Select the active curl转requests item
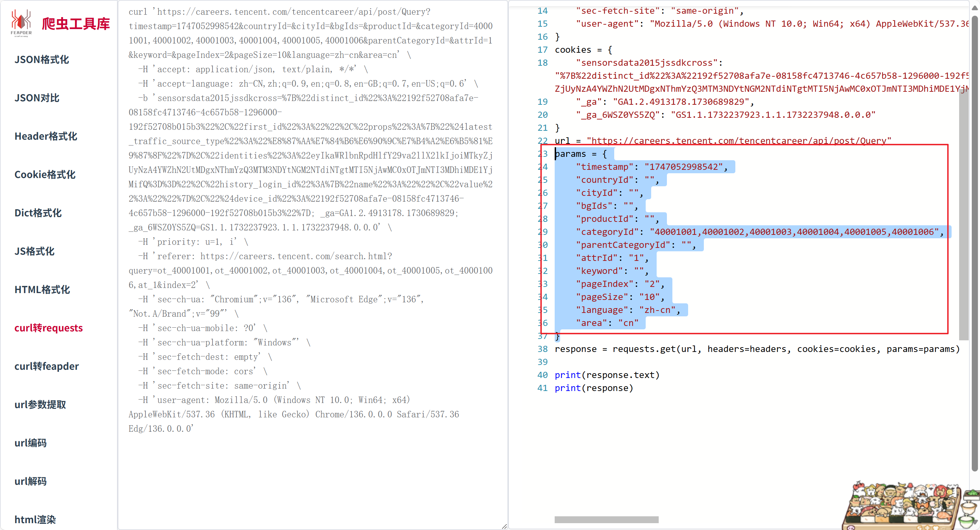Image resolution: width=980 pixels, height=530 pixels. coord(49,328)
